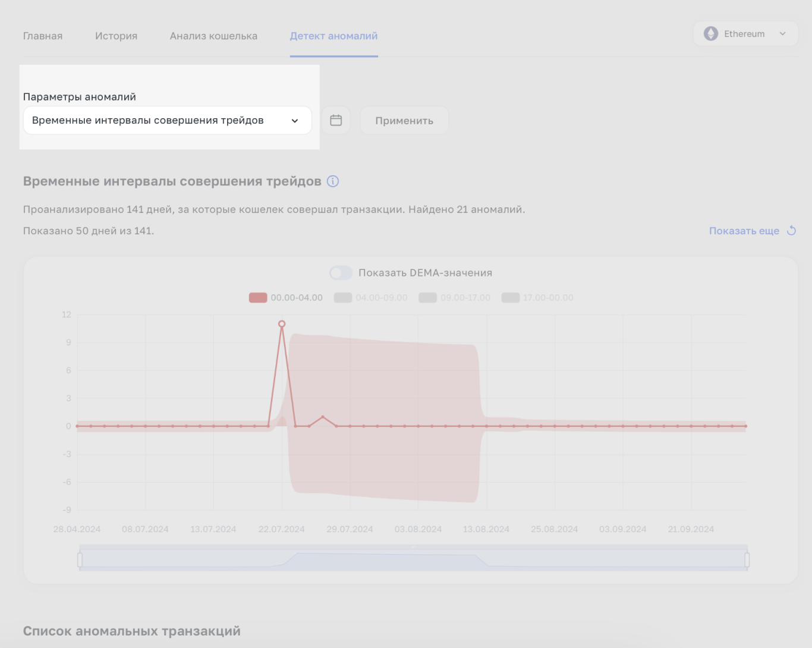Expand the Ethereum network selector
This screenshot has height=648, width=812.
pos(745,34)
